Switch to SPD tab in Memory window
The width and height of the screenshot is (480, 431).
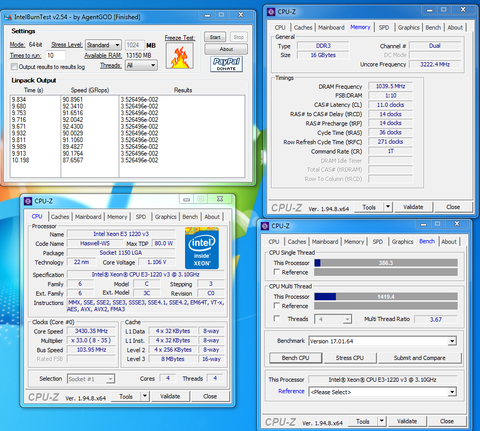(x=384, y=27)
